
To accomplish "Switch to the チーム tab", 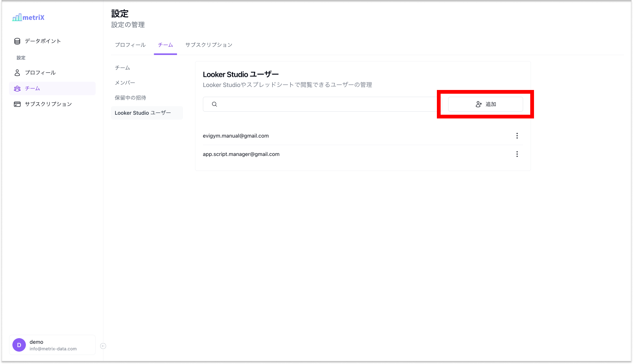I will pyautogui.click(x=165, y=45).
